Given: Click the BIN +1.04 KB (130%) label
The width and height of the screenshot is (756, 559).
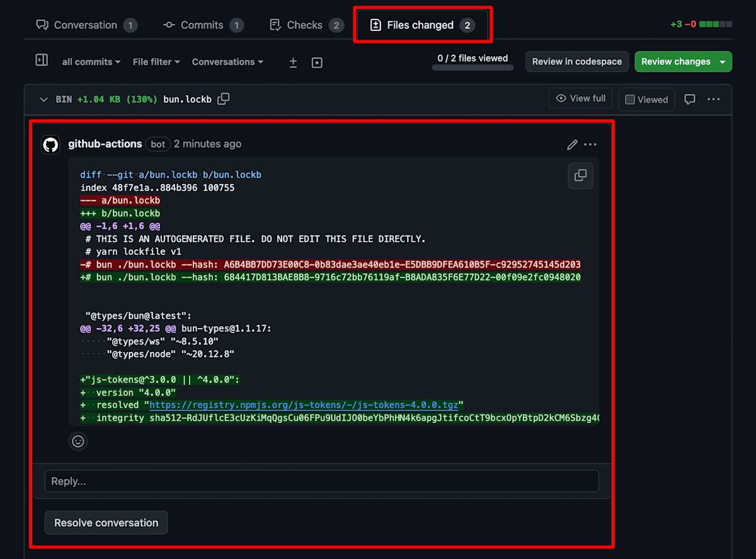Looking at the screenshot, I should [106, 99].
